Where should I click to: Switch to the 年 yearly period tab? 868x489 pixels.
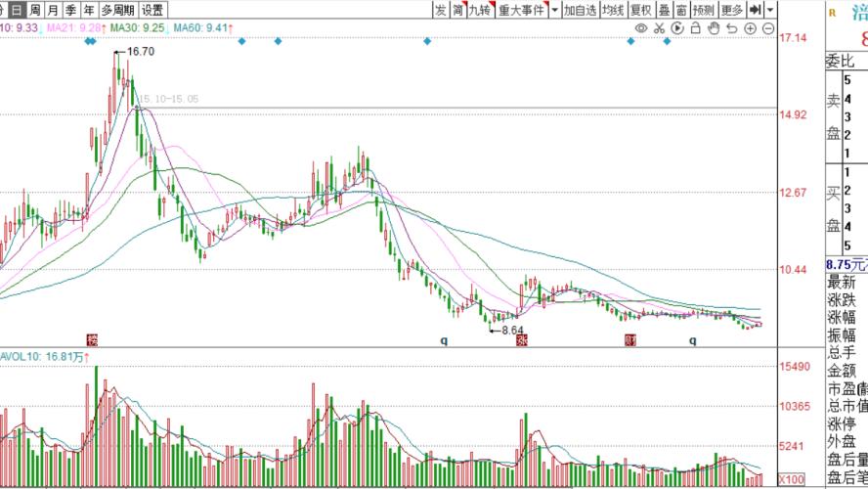pos(89,10)
